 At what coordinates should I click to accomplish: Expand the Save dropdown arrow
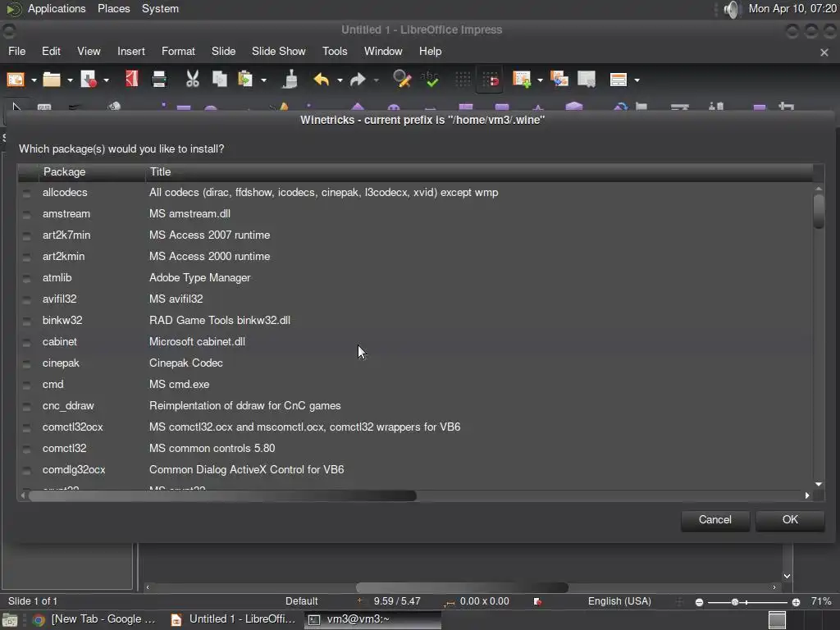pyautogui.click(x=106, y=80)
